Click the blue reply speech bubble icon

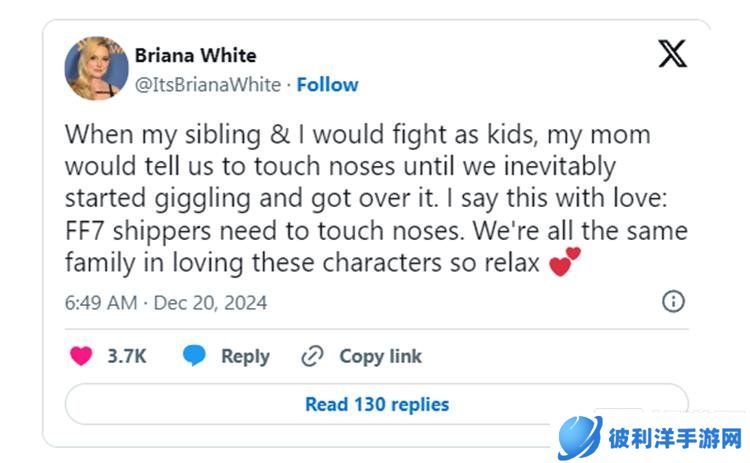point(195,356)
